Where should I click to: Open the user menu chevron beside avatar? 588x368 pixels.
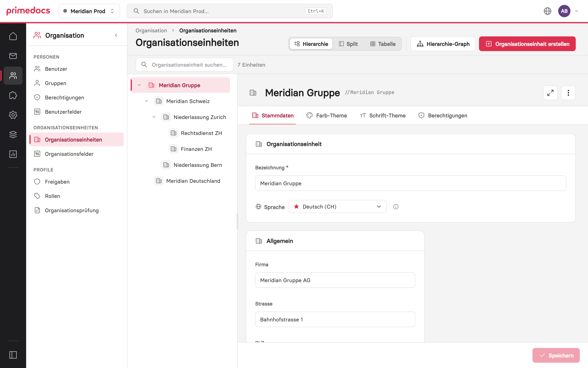577,11
